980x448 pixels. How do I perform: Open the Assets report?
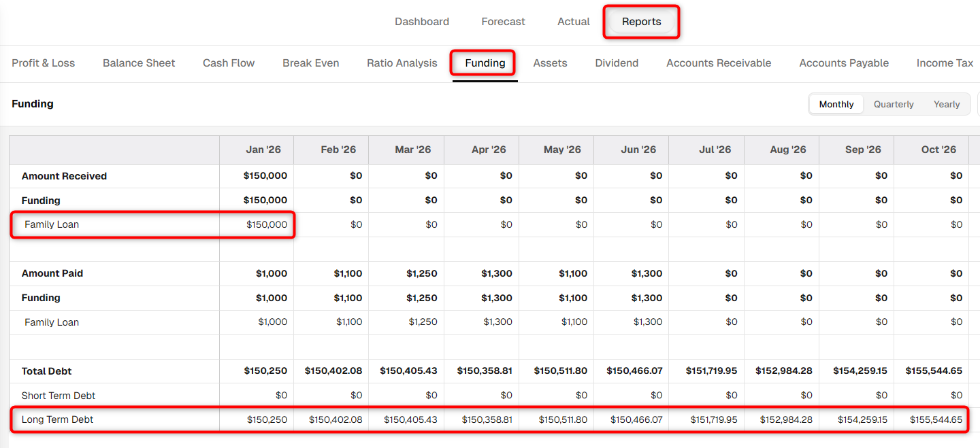[551, 63]
